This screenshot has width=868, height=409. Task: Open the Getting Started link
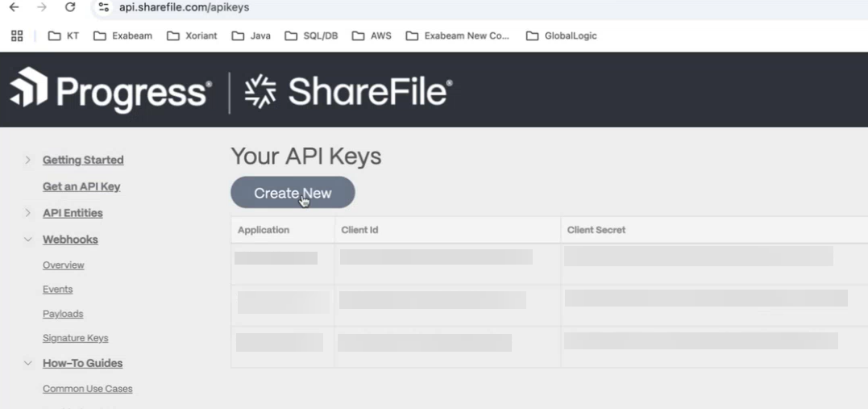click(x=83, y=161)
